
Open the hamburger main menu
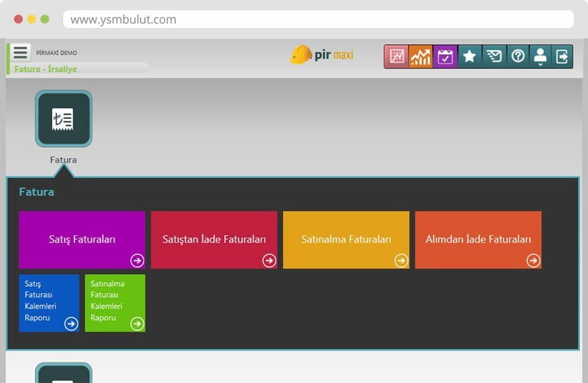point(21,53)
